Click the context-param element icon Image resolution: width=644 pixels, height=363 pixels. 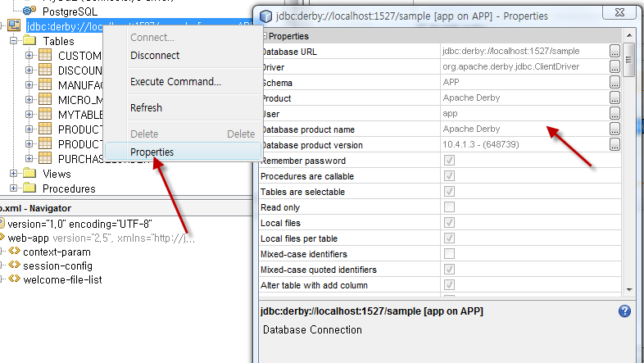[x=15, y=251]
